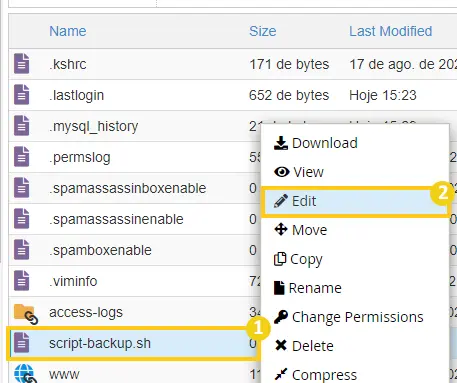Select the www folder name
Screen dimensions: 457x383
pyautogui.click(x=64, y=374)
